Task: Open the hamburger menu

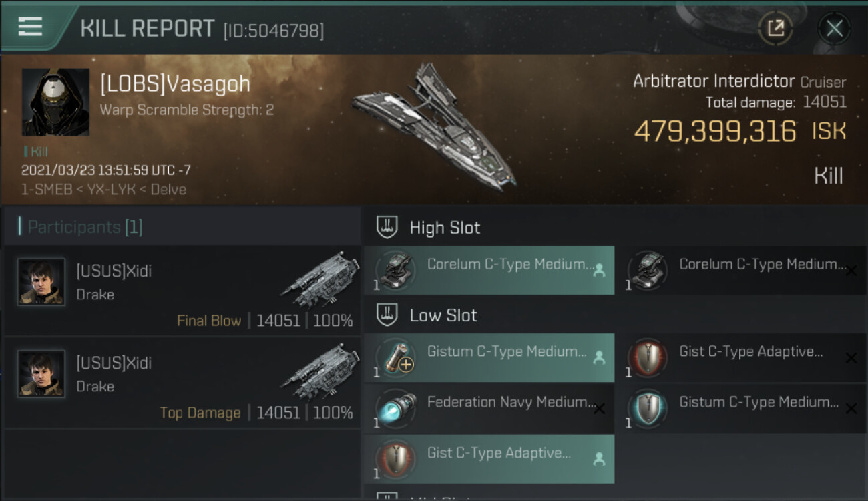Action: coord(30,26)
